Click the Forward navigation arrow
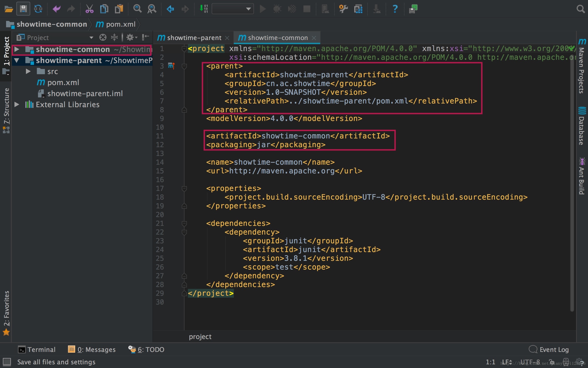 point(185,9)
